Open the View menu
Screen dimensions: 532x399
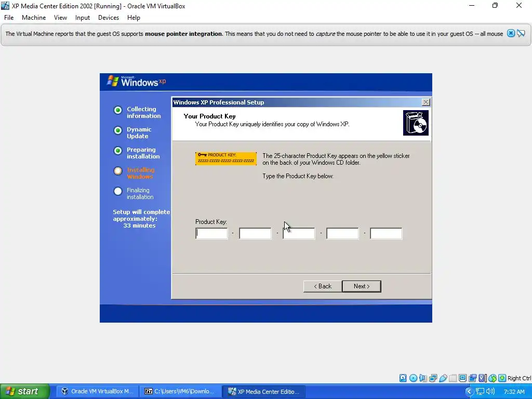coord(60,18)
